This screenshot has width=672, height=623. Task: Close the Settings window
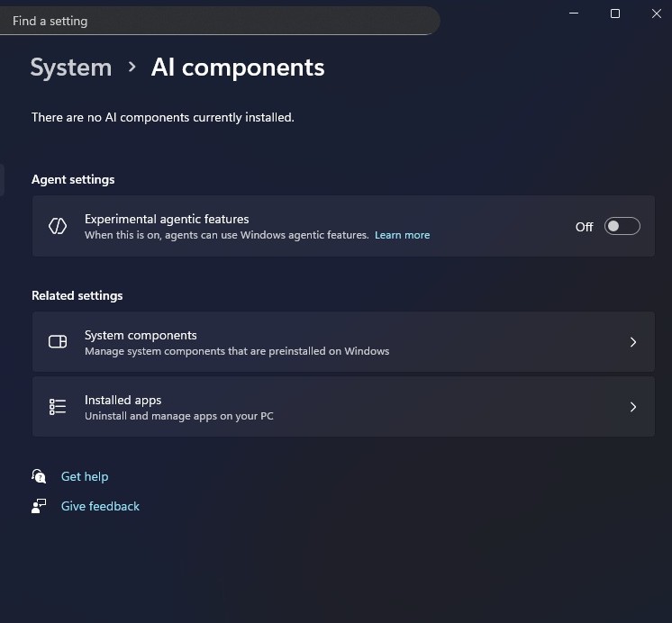tap(656, 14)
